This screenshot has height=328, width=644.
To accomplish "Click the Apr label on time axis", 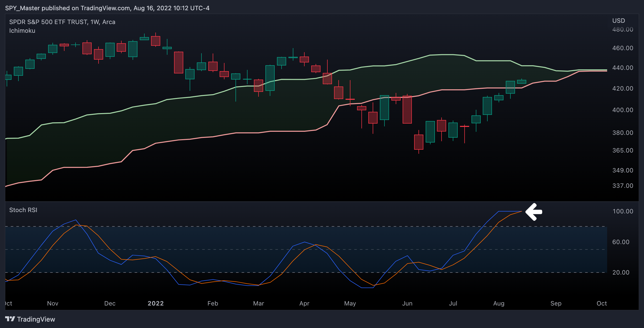I will tap(304, 303).
